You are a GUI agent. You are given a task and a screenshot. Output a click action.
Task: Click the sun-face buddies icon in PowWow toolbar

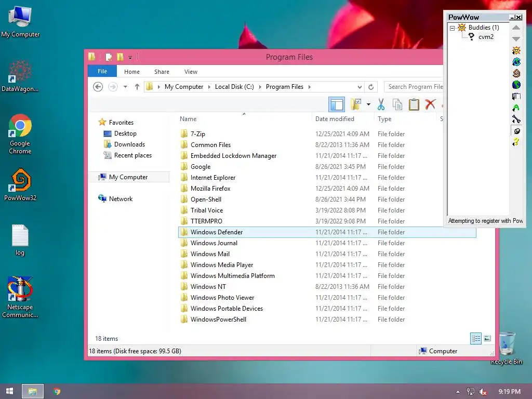point(516,50)
